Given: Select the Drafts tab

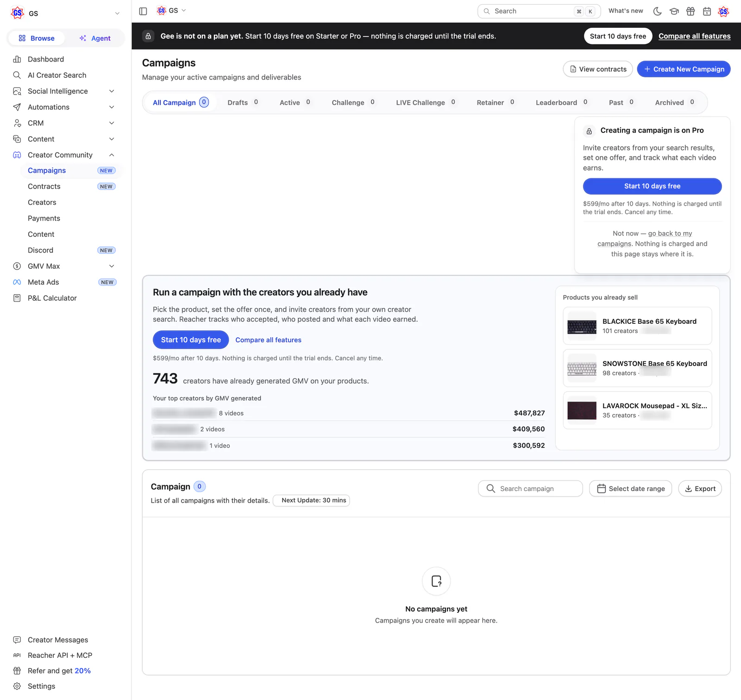Looking at the screenshot, I should [243, 102].
